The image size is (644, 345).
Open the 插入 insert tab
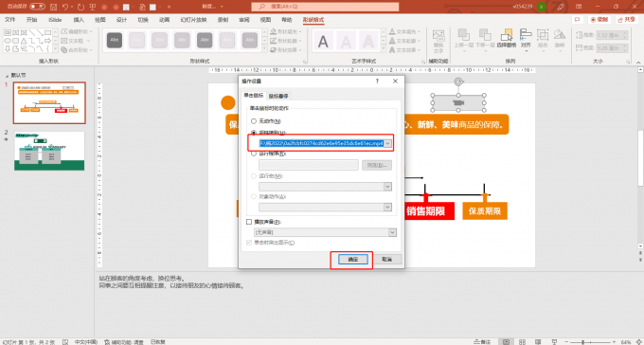(x=79, y=20)
